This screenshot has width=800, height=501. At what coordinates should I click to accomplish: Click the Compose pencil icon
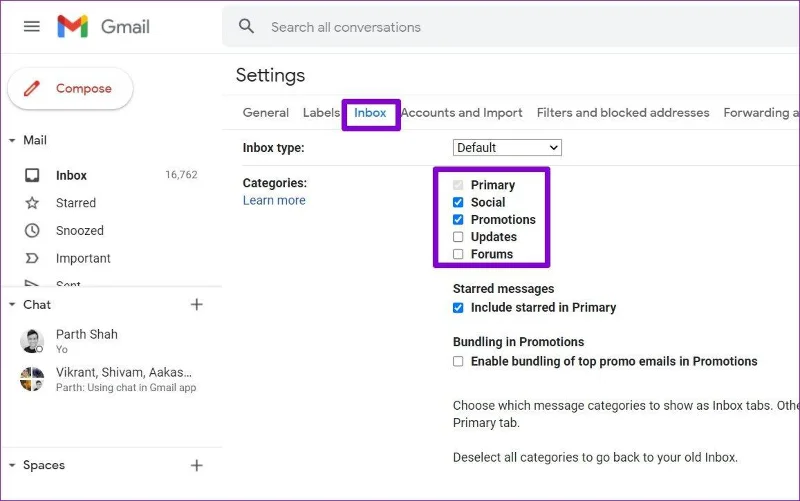coord(32,88)
